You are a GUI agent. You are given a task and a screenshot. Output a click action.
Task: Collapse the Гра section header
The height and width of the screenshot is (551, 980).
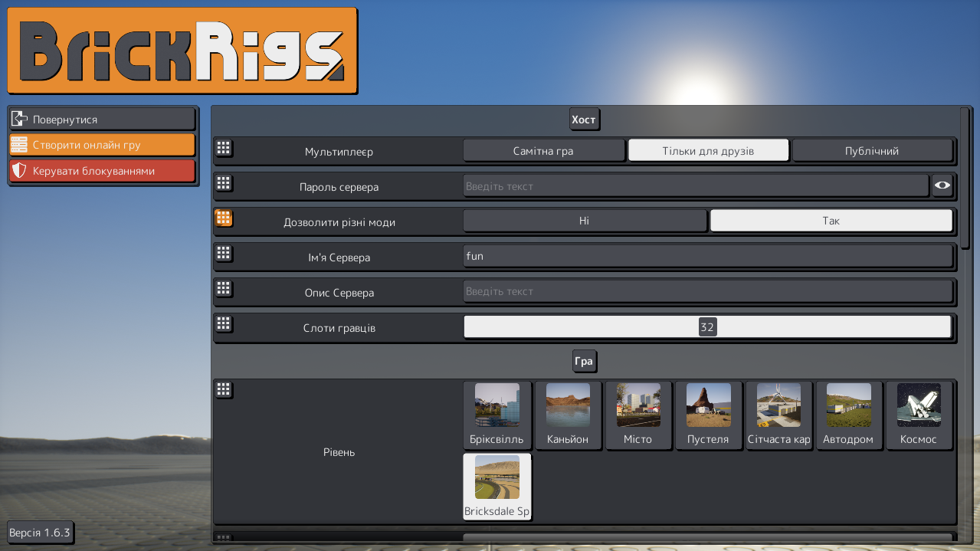tap(583, 361)
